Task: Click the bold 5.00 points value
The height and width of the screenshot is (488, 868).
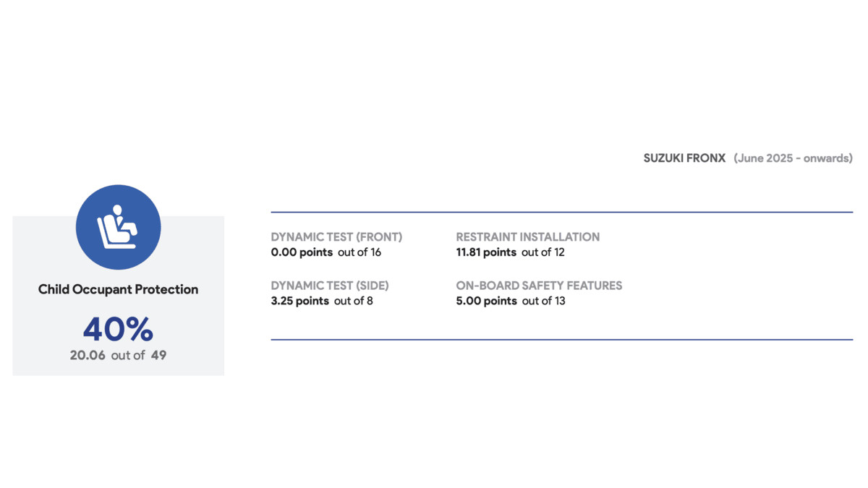Action: point(486,301)
